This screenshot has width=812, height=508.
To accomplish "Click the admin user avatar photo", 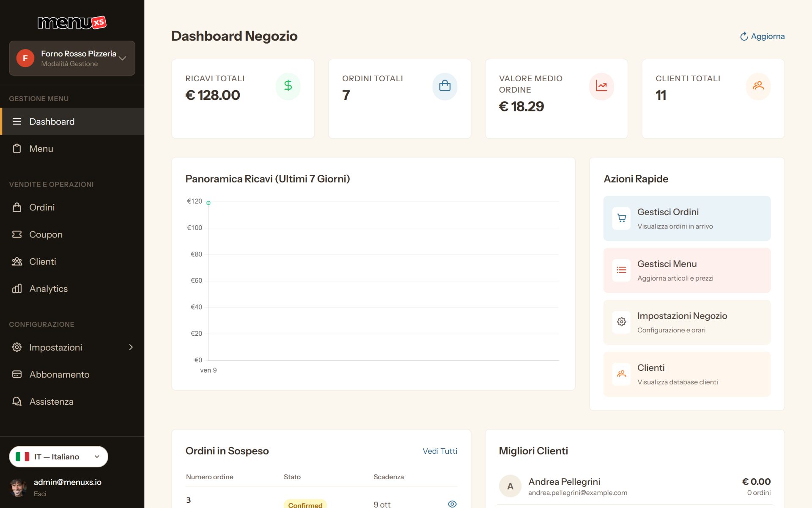I will (18, 488).
